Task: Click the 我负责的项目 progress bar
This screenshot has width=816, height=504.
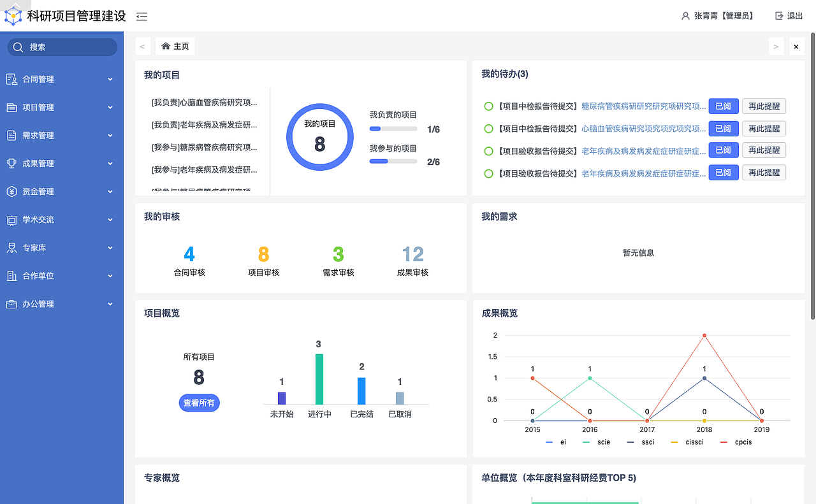Action: point(393,128)
